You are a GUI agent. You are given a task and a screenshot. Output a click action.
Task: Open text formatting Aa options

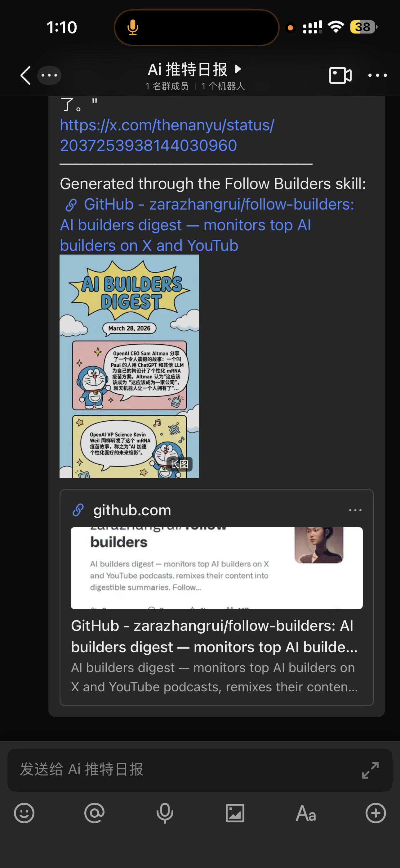coord(305,813)
